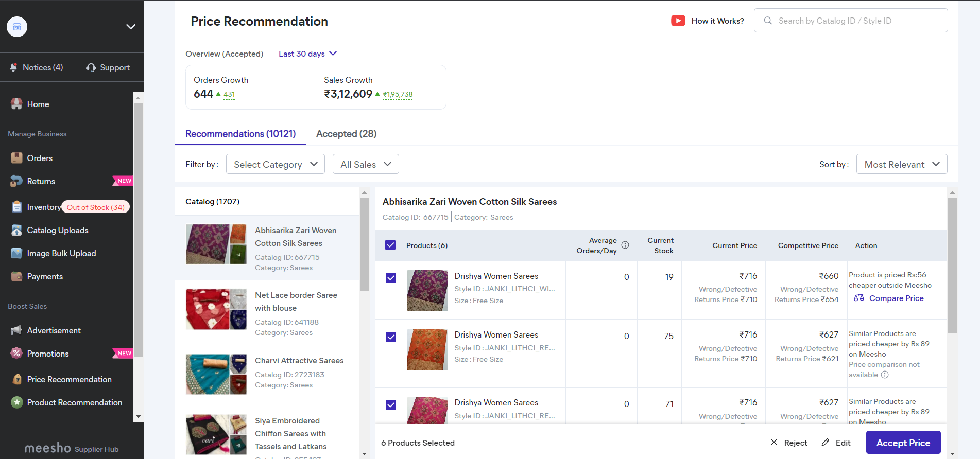
Task: Click the Catalog Uploads sidebar icon
Action: [x=16, y=230]
